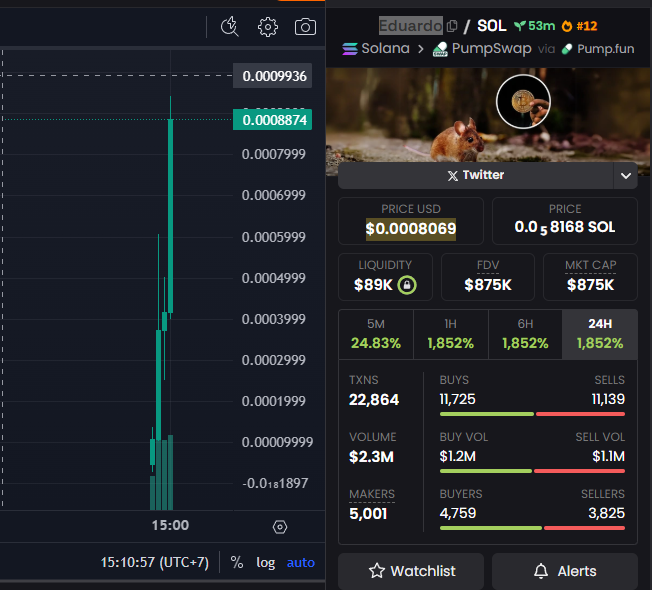Open the quick search lightning icon
Image resolution: width=652 pixels, height=590 pixels.
(230, 27)
